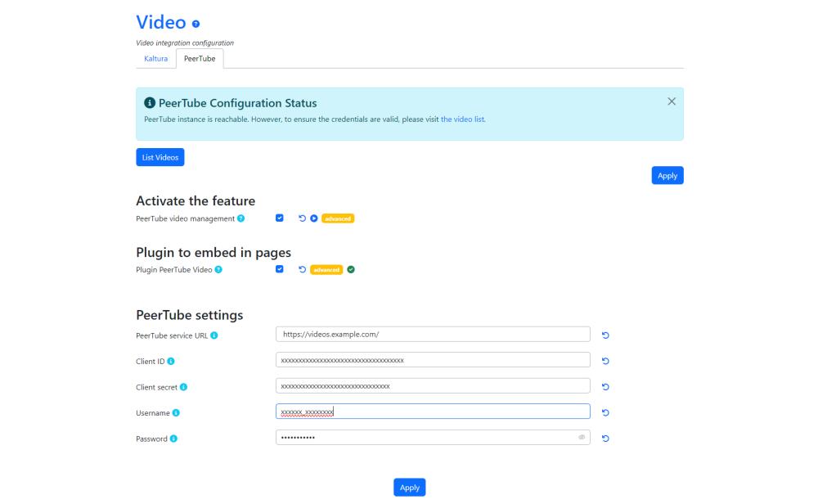Click the help icon beside Video title

click(196, 24)
